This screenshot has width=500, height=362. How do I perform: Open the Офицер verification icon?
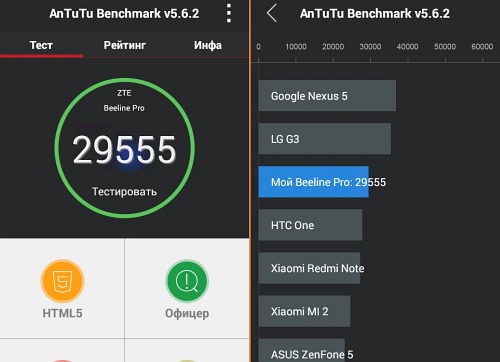tap(187, 281)
